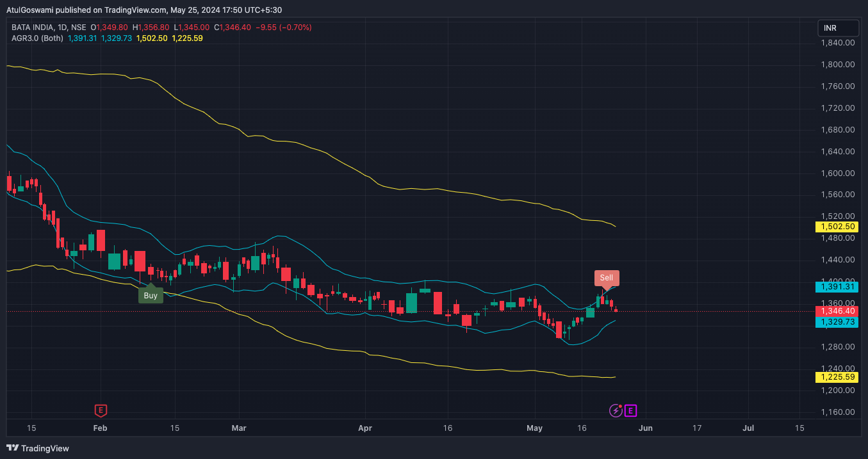Click the Mar label on time axis
This screenshot has height=459, width=868.
pos(239,428)
